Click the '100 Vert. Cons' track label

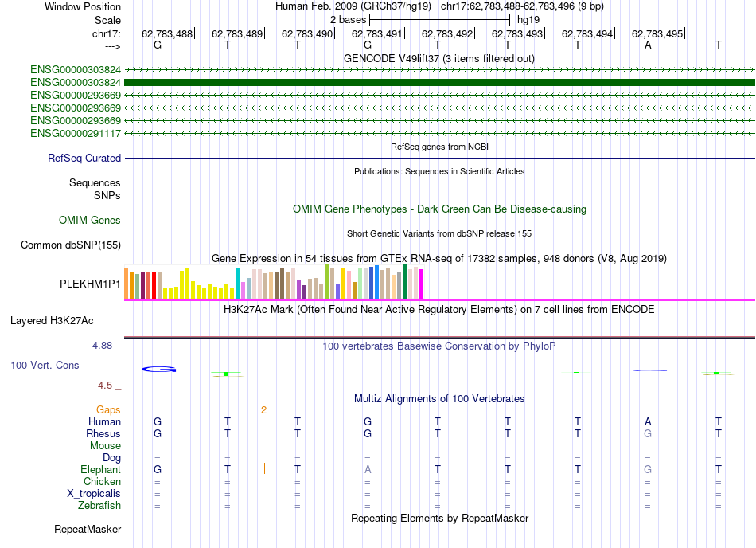point(45,365)
